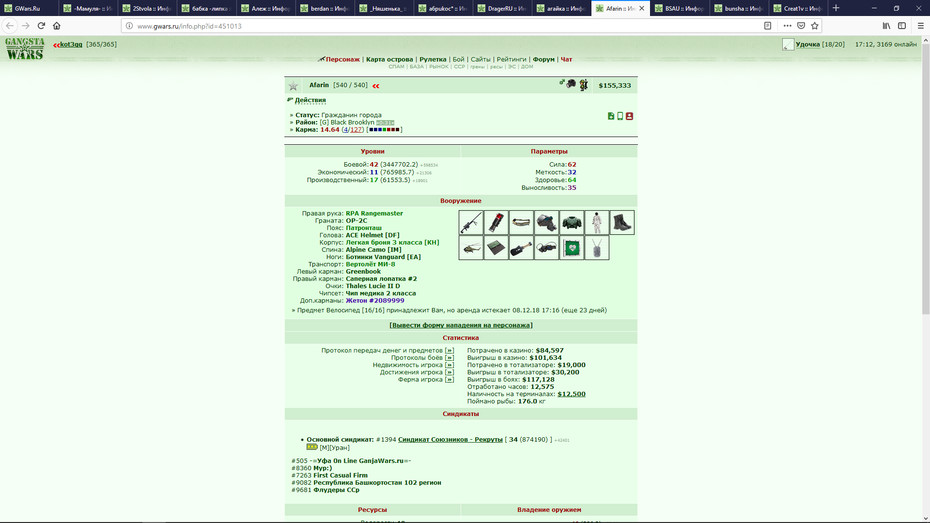Click the black helmet icon near balance
This screenshot has width=930, height=523.
(571, 84)
